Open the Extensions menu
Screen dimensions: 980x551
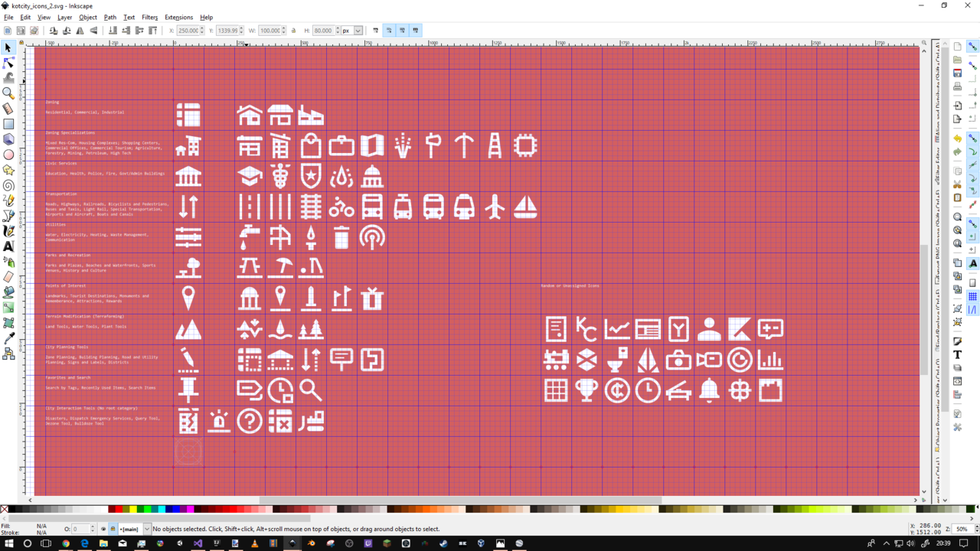pyautogui.click(x=178, y=17)
